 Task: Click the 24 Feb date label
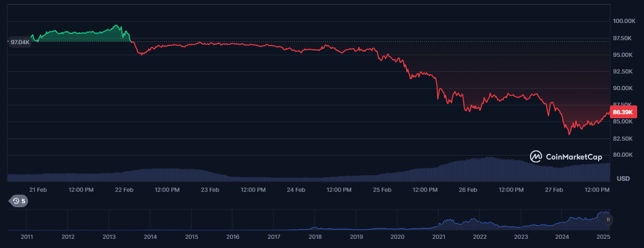pyautogui.click(x=296, y=189)
